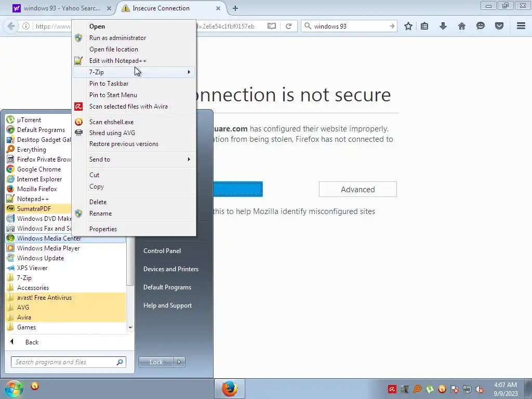
Task: Close the Yahoo Search tab
Action: 109,8
